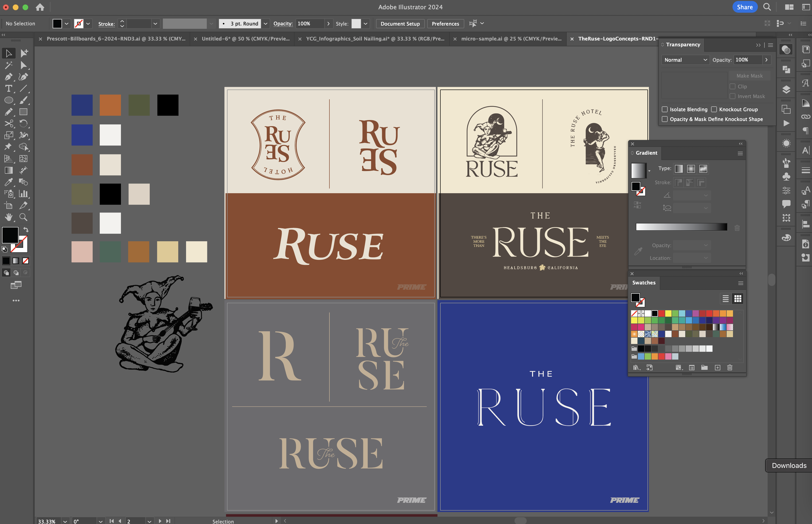Open the Normal blending mode dropdown
This screenshot has width=812, height=524.
tap(685, 60)
